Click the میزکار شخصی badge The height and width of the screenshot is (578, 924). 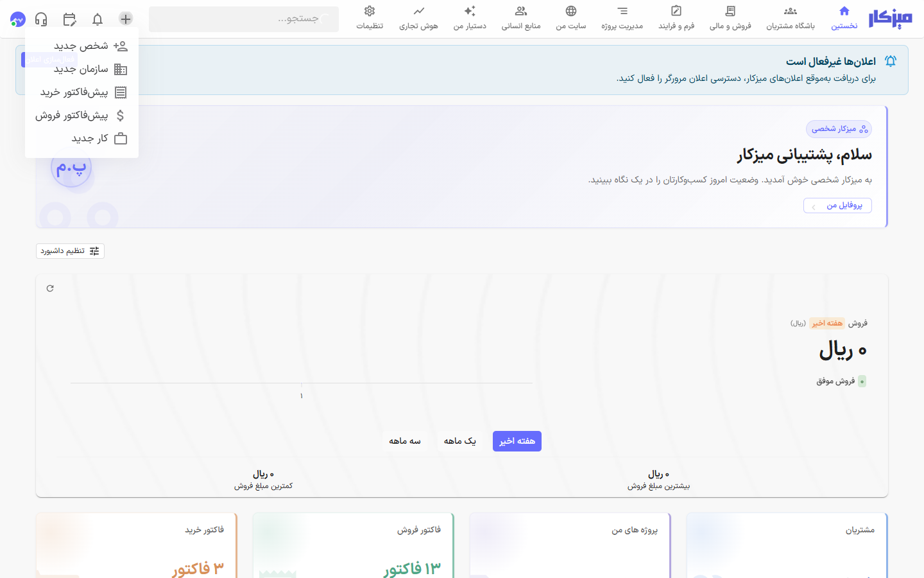839,129
